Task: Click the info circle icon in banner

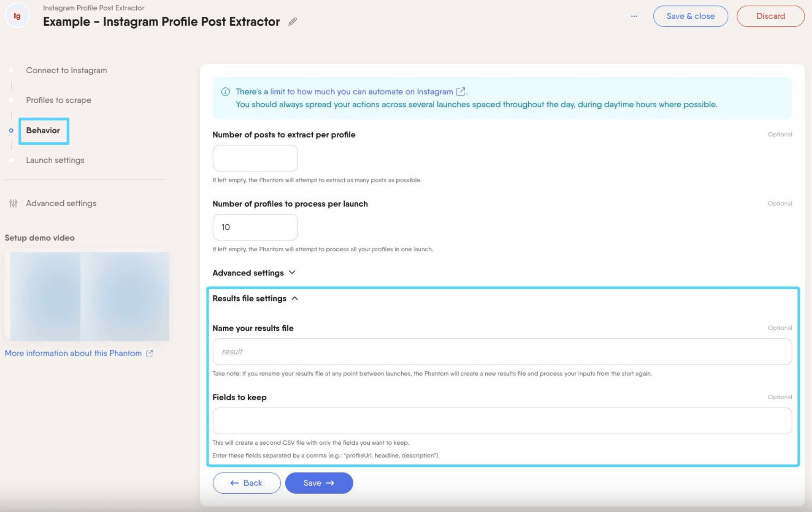Action: pyautogui.click(x=226, y=92)
